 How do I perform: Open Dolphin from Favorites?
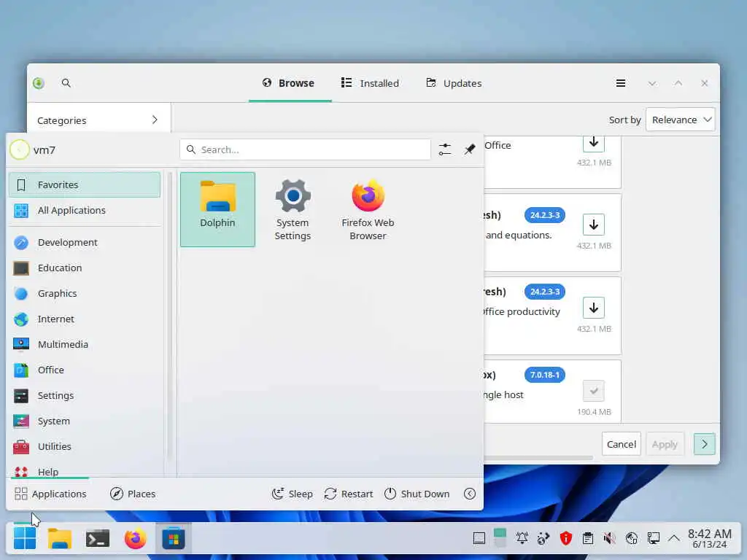217,209
